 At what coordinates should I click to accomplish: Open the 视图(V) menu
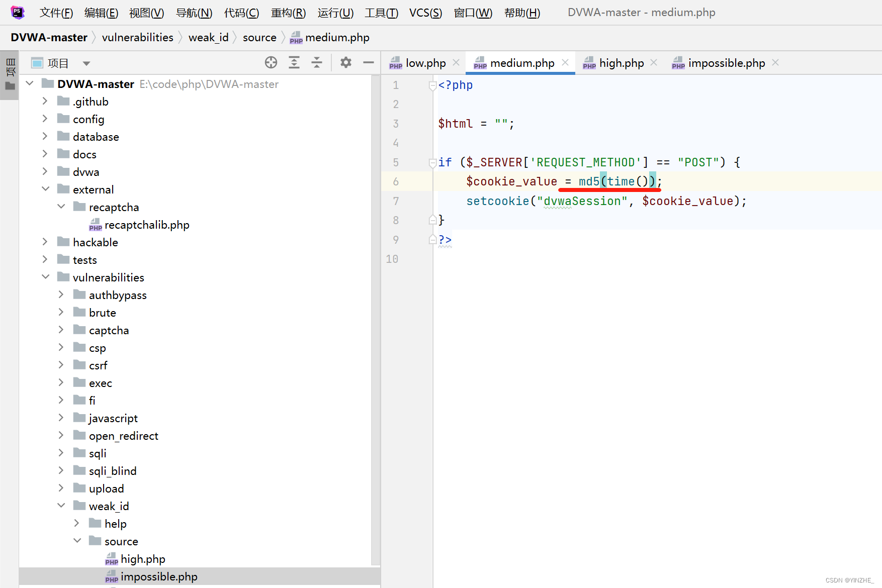[146, 13]
